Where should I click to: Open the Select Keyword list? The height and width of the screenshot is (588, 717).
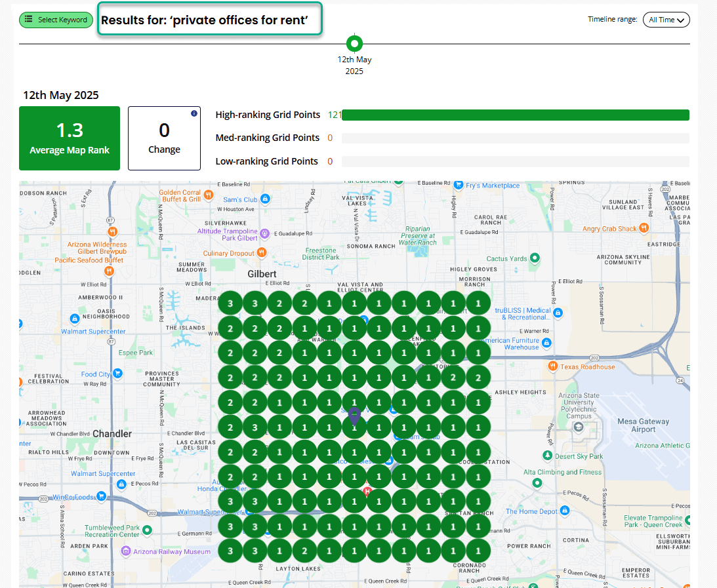click(x=56, y=20)
